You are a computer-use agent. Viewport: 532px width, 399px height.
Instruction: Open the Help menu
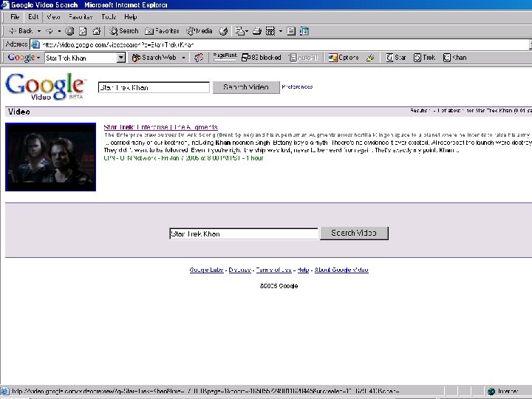[x=130, y=17]
